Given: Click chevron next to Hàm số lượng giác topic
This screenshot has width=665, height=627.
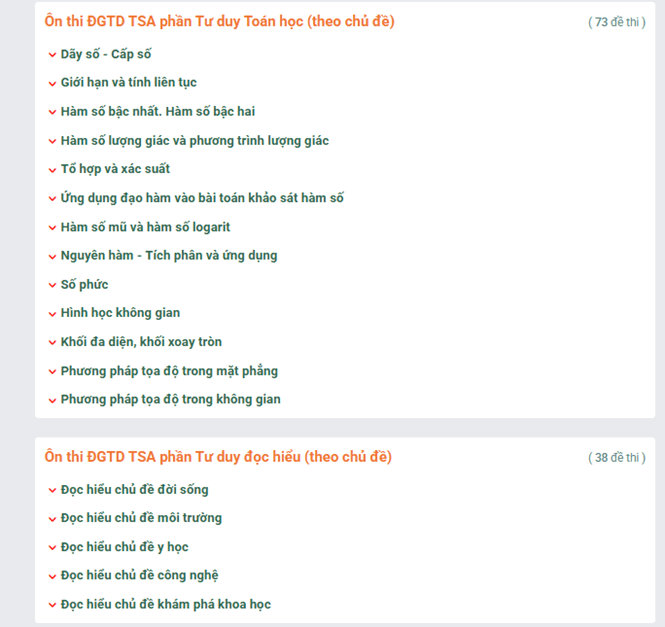Looking at the screenshot, I should tap(52, 141).
